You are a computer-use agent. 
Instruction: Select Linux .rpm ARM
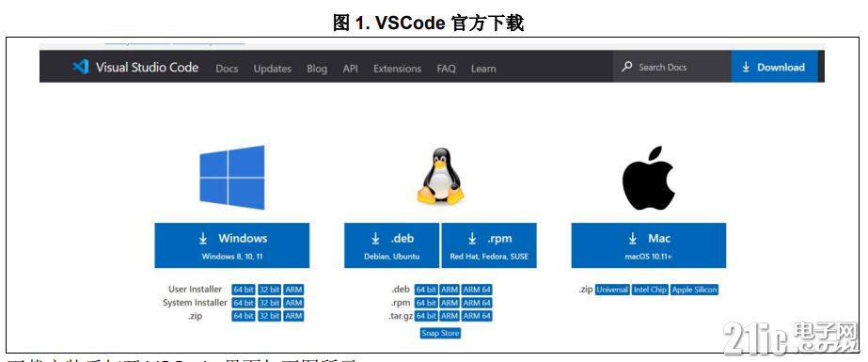[450, 303]
